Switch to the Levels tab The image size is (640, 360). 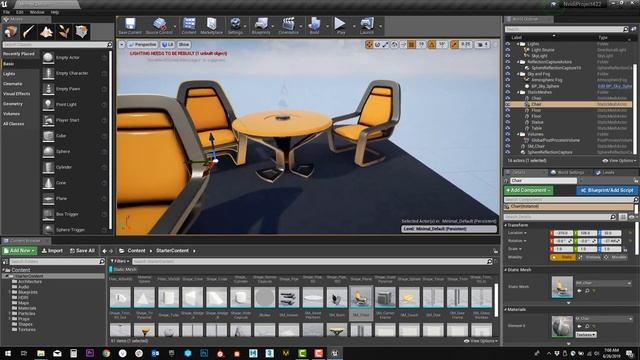pyautogui.click(x=605, y=173)
